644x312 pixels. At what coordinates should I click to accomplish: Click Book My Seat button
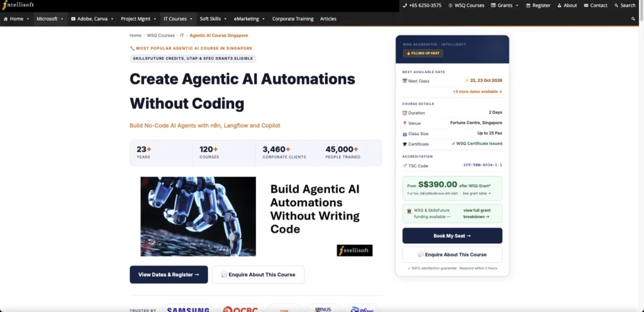pyautogui.click(x=452, y=236)
